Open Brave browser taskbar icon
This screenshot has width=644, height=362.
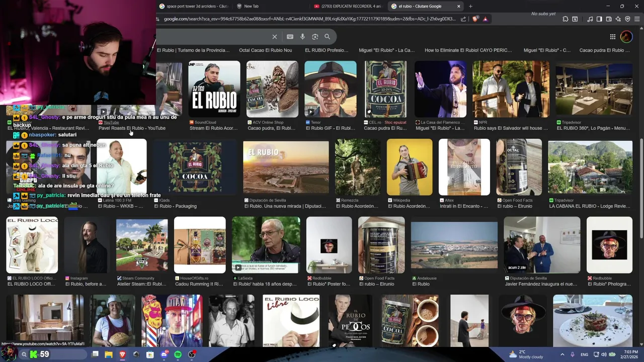(122, 354)
